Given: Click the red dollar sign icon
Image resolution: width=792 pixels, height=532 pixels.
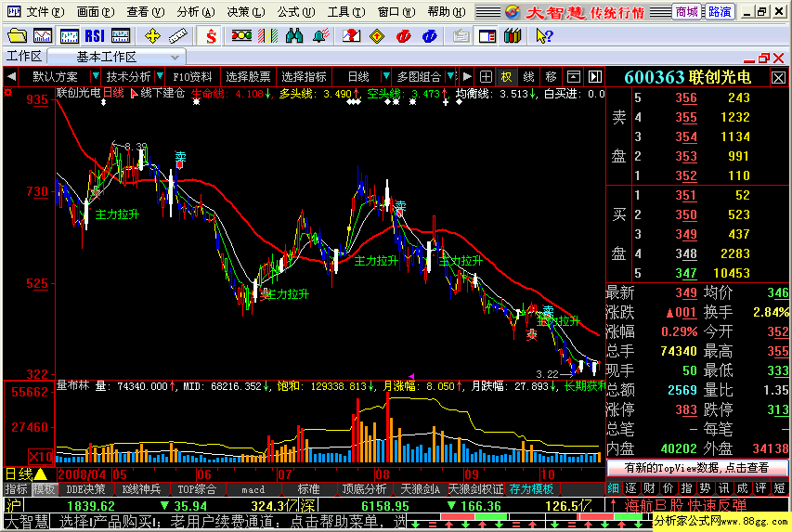Looking at the screenshot, I should point(211,36).
